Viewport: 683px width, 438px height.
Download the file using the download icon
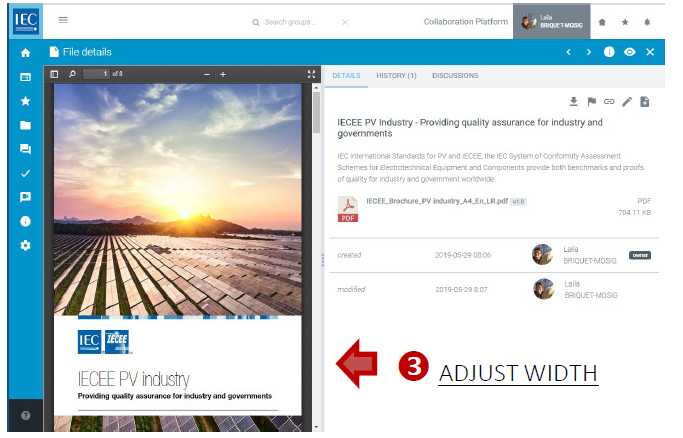tap(574, 101)
